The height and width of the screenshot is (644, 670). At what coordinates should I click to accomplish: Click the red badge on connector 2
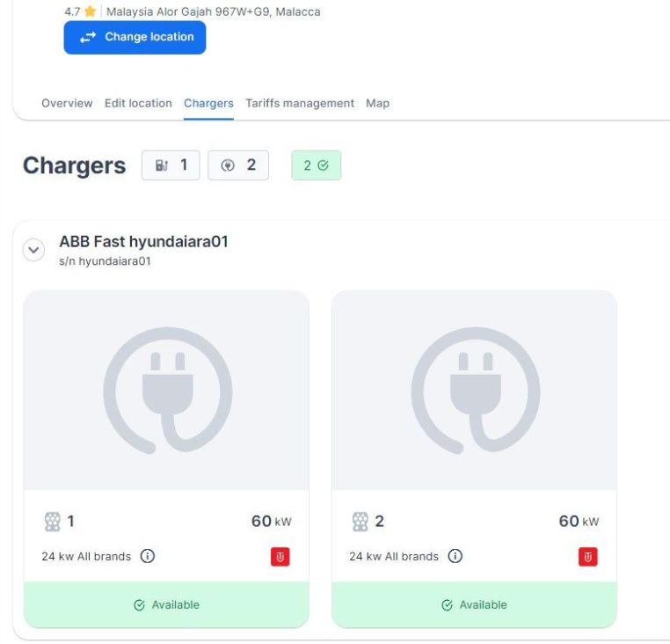[x=588, y=556]
